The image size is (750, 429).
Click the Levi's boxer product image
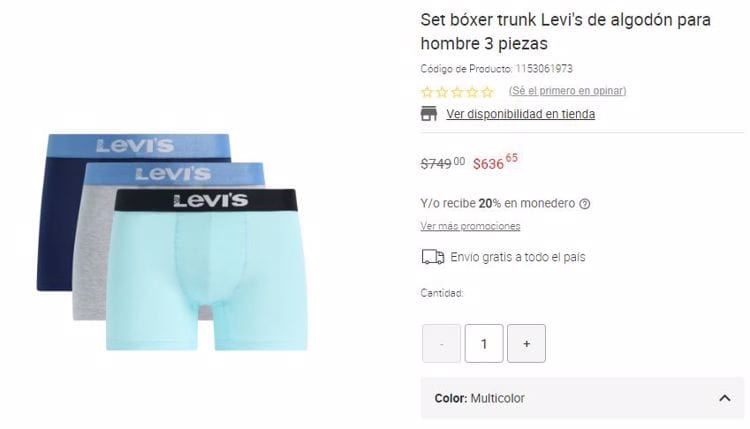point(173,242)
